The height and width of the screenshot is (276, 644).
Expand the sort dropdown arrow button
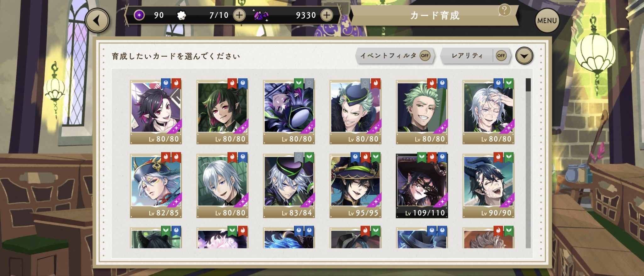point(524,56)
